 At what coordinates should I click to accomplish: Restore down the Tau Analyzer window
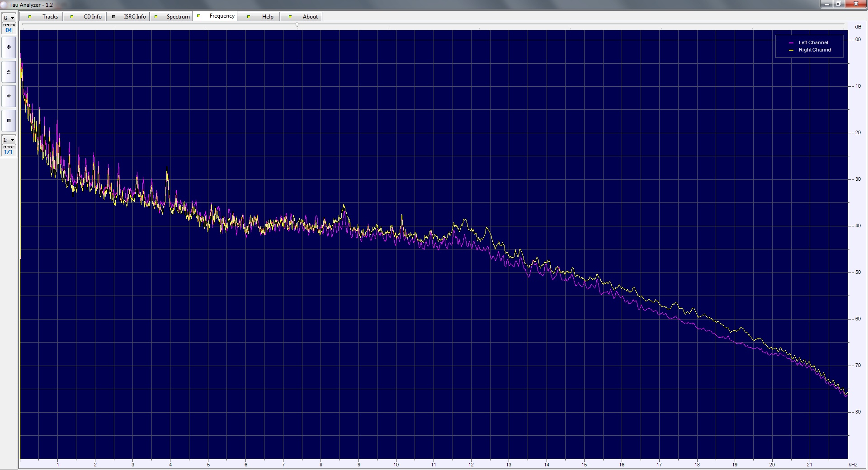pyautogui.click(x=838, y=4)
